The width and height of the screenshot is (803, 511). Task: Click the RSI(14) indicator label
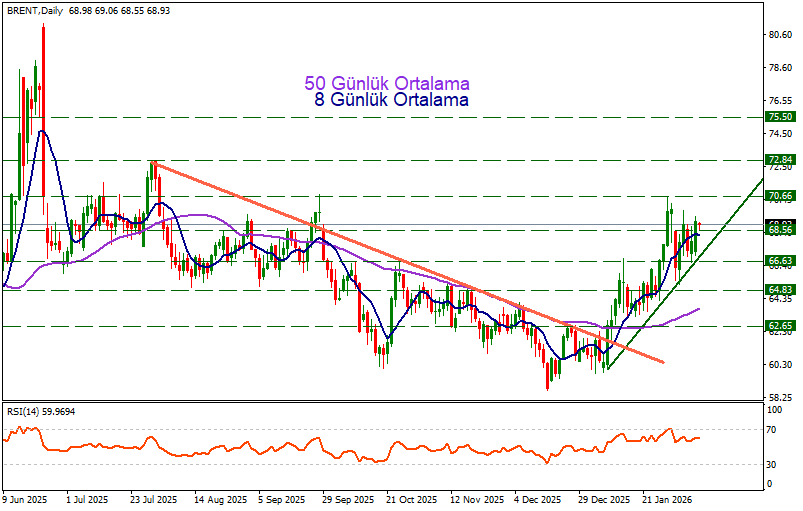click(x=40, y=411)
